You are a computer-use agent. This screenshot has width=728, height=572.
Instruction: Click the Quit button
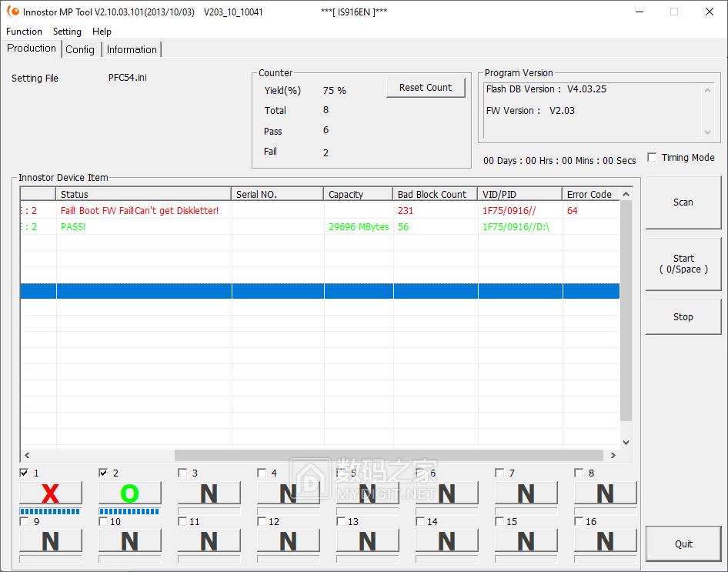[x=683, y=544]
